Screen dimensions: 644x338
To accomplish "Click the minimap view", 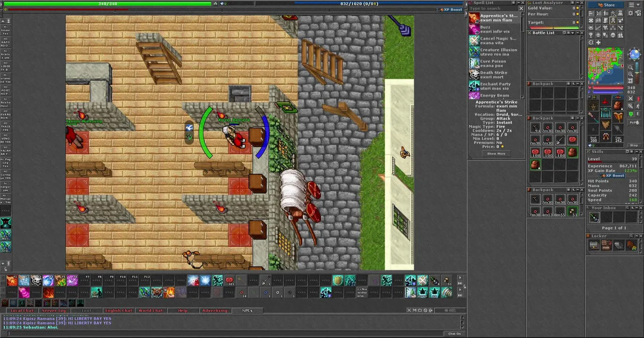I will (606, 66).
